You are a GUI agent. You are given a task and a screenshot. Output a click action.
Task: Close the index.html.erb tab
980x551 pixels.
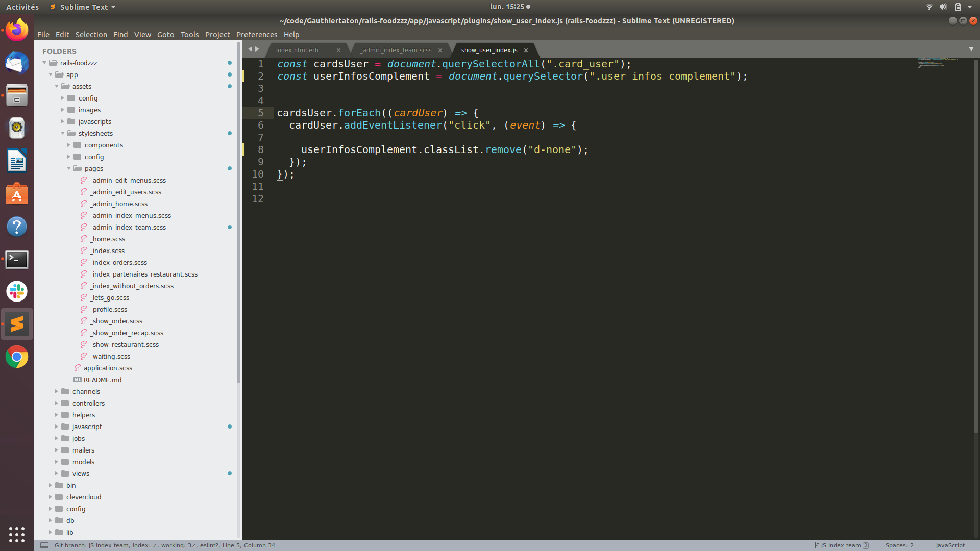pos(338,50)
